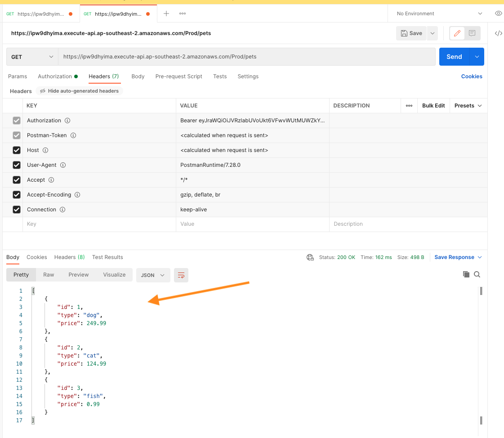Open the Cookies link

point(472,76)
